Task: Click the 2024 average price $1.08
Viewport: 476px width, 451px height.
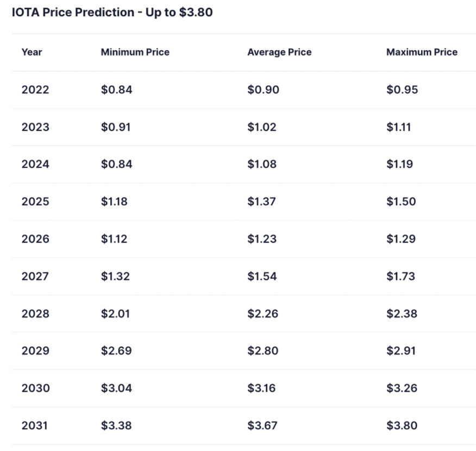Action: click(x=261, y=164)
